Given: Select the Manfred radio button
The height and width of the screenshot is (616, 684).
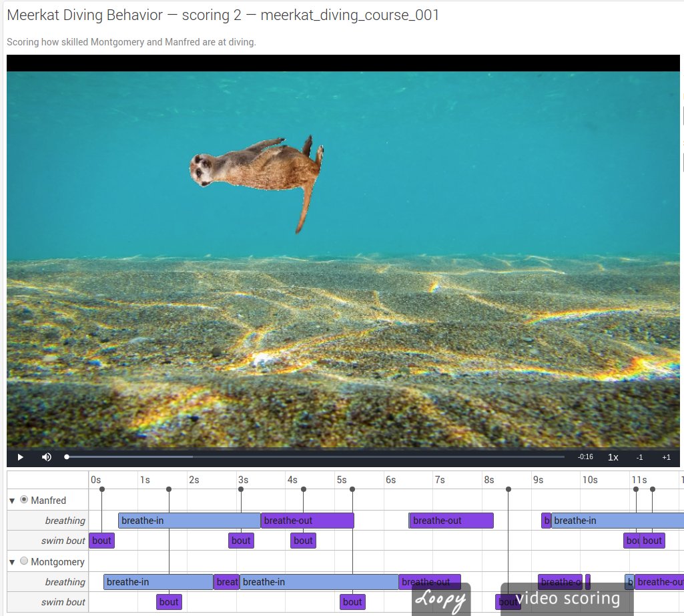Looking at the screenshot, I should coord(24,499).
